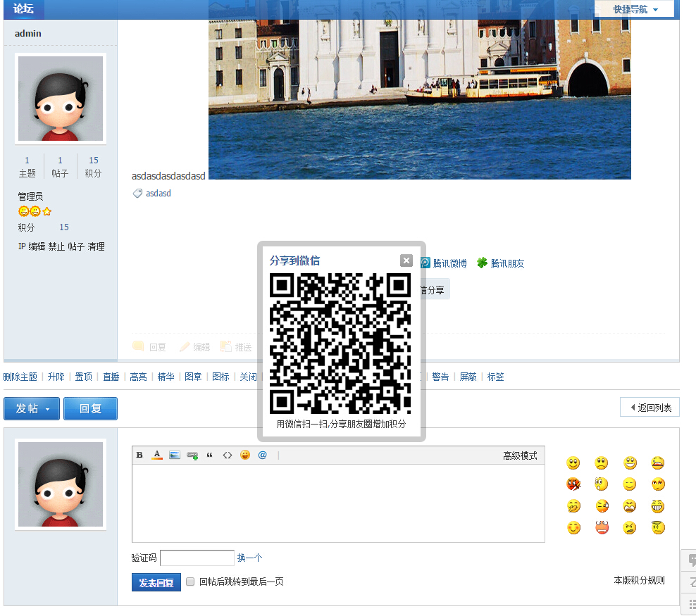The height and width of the screenshot is (616, 696).
Task: Click the bold formatting icon in reply editor
Action: 139,455
